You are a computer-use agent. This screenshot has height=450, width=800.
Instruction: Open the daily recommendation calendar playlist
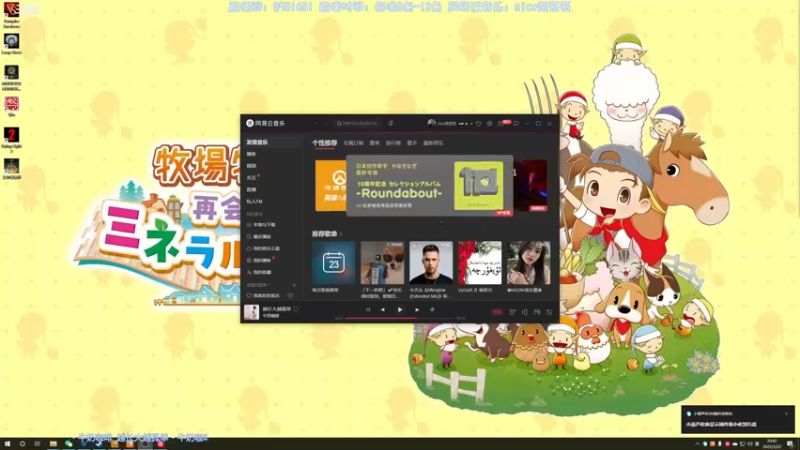(x=334, y=263)
